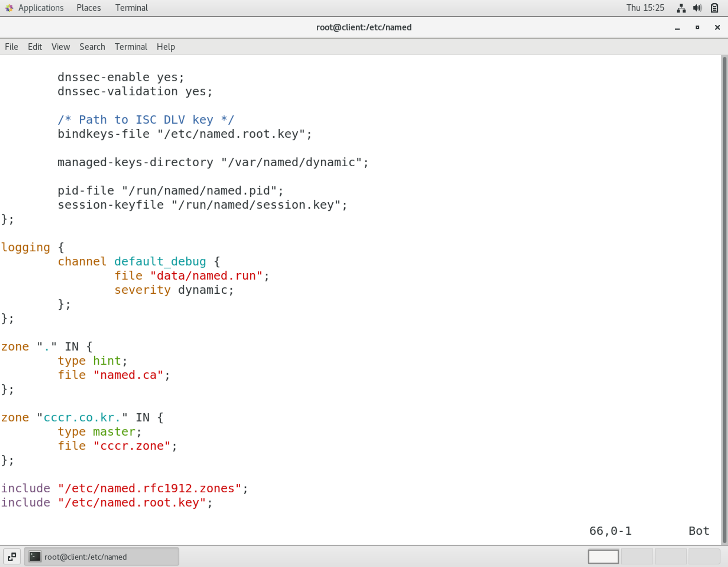The image size is (728, 567).
Task: Open the Search menu
Action: (92, 47)
